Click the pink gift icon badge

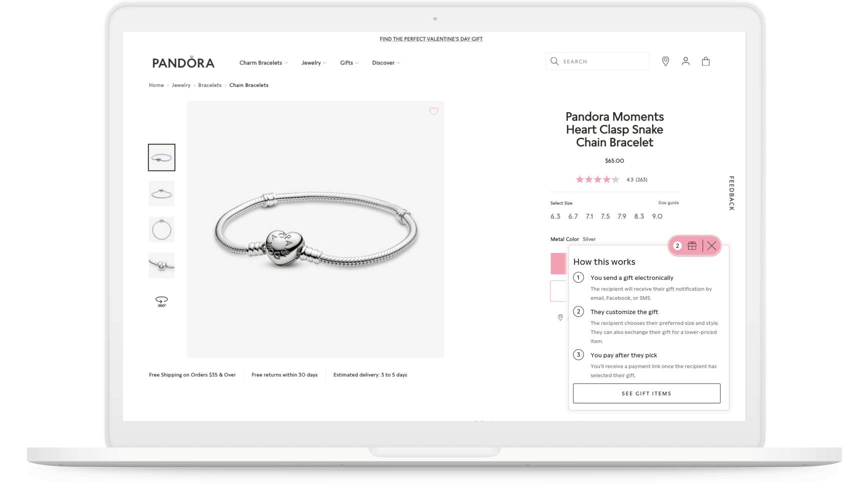692,245
